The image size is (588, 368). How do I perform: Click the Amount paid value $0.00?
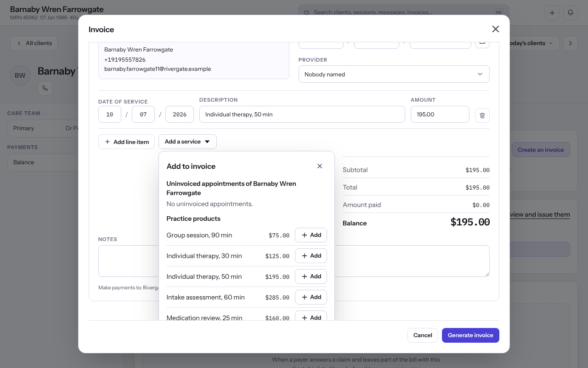(481, 205)
